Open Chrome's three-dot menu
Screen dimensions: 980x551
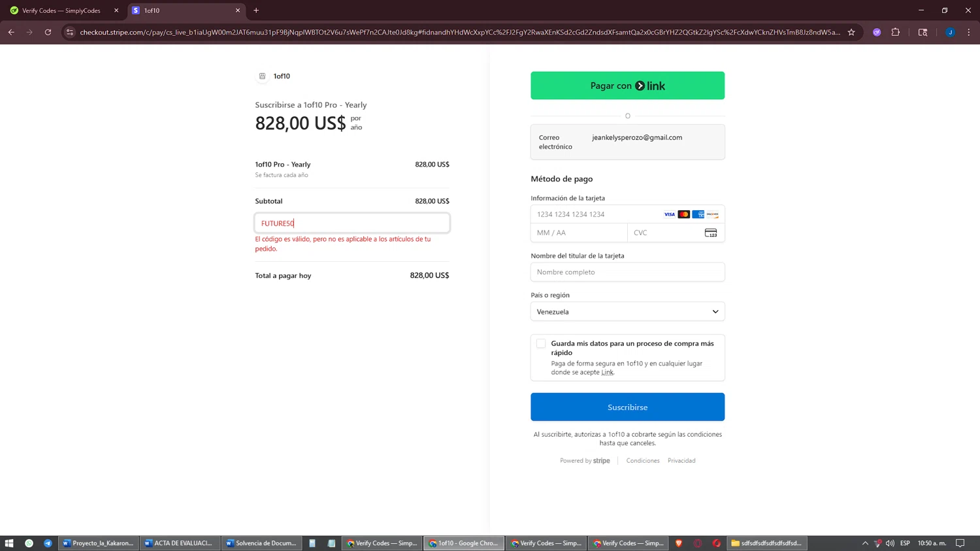969,32
